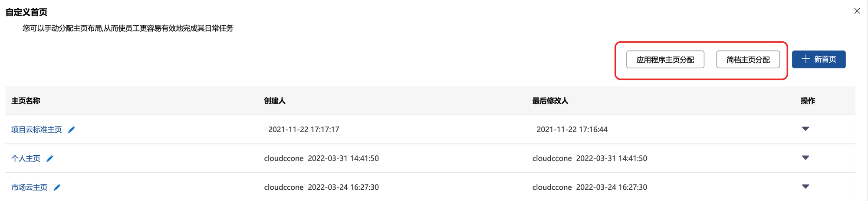Image resolution: width=868 pixels, height=201 pixels.
Task: Go to the 市场云主页 link
Action: pos(30,188)
